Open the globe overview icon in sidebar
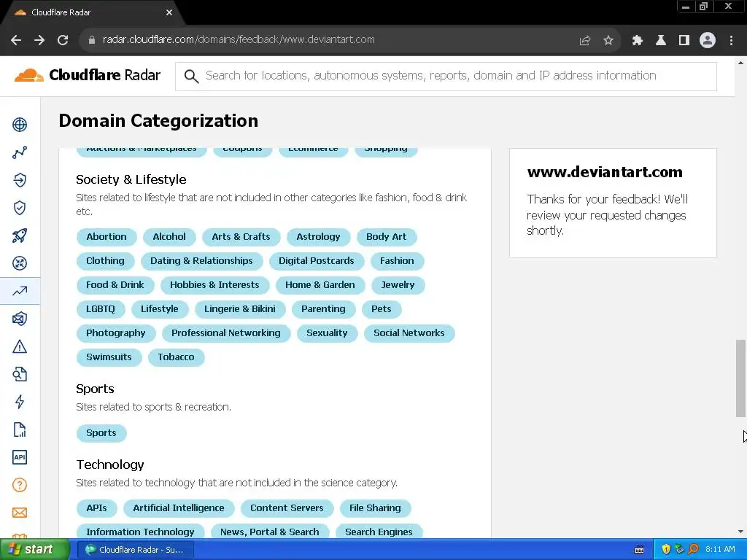Viewport: 747px width, 560px height. point(20,125)
